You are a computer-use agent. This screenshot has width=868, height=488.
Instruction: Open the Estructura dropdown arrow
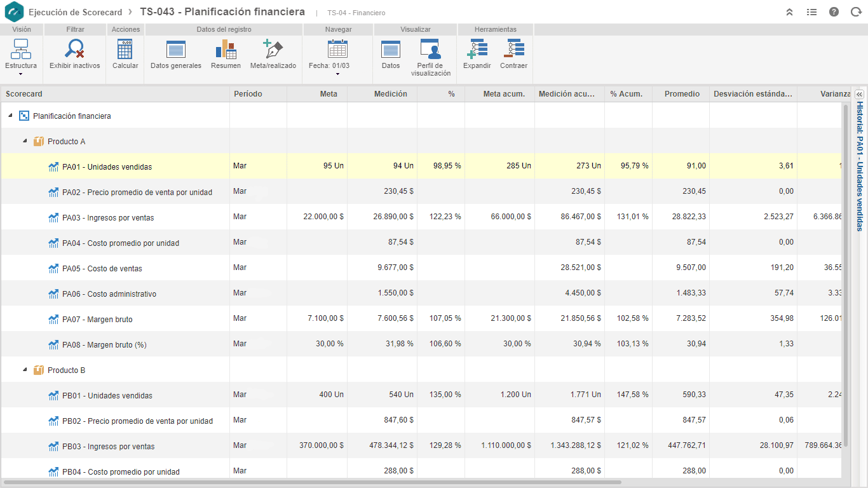21,74
